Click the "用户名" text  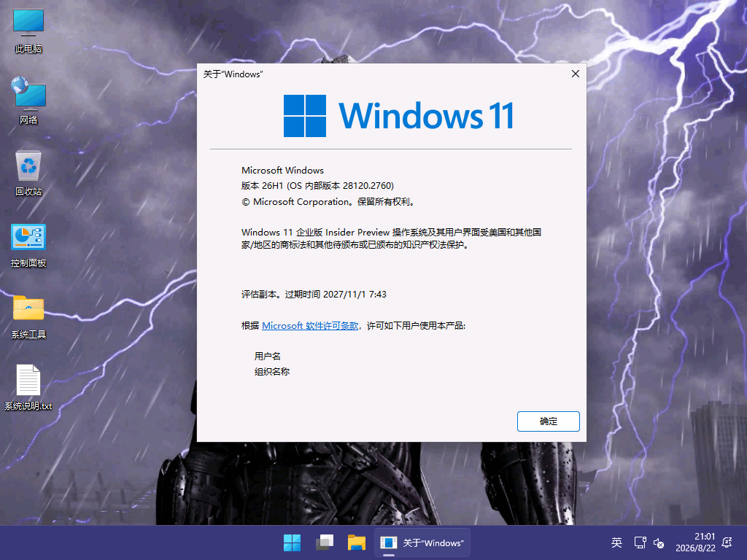267,356
